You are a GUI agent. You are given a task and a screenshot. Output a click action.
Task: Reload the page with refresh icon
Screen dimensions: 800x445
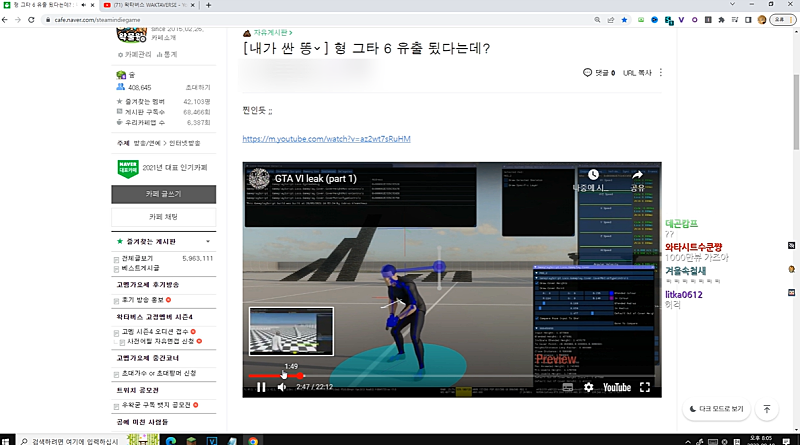31,20
